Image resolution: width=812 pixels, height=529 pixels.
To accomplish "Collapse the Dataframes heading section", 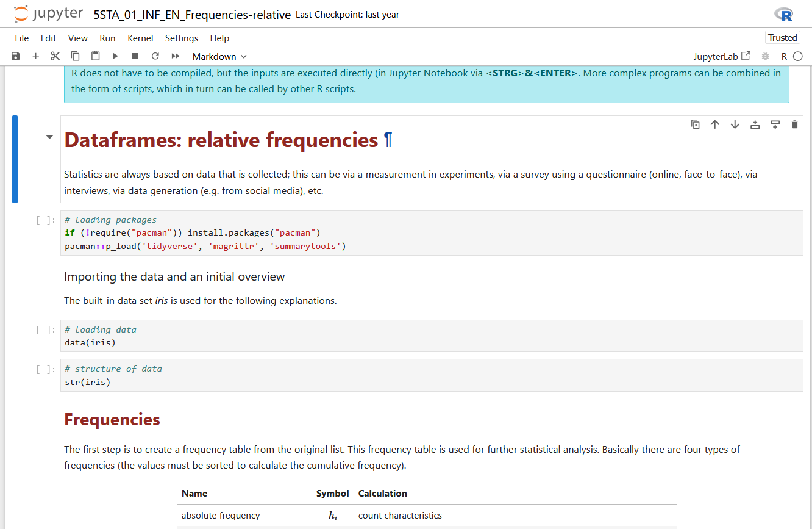I will point(49,137).
